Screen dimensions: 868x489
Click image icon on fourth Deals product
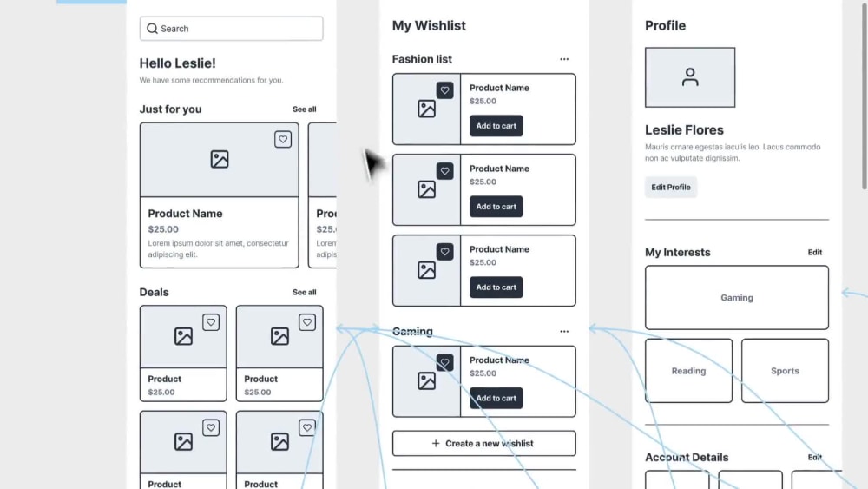click(279, 441)
